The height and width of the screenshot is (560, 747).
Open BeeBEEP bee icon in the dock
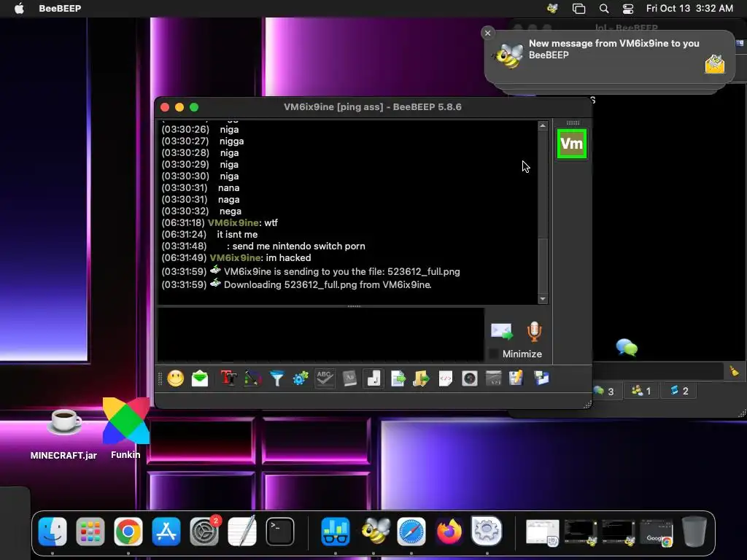(x=374, y=531)
